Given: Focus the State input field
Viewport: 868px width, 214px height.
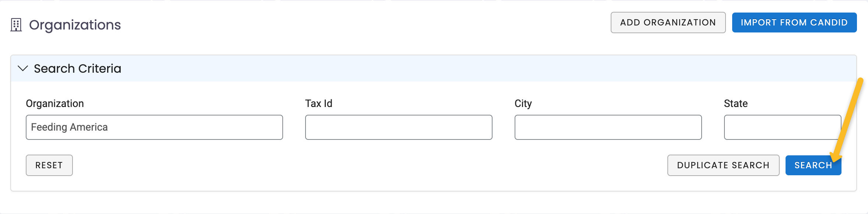Looking at the screenshot, I should click(x=781, y=127).
